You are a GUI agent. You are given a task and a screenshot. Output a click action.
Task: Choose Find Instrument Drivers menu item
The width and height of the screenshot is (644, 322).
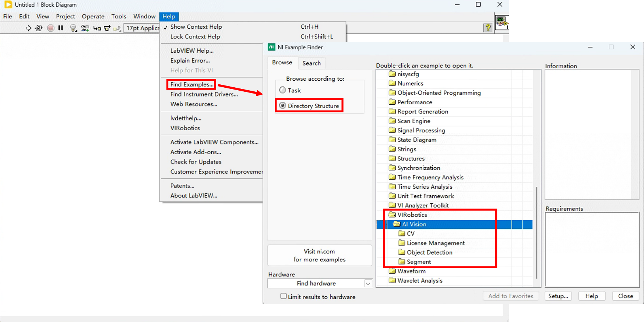[204, 94]
